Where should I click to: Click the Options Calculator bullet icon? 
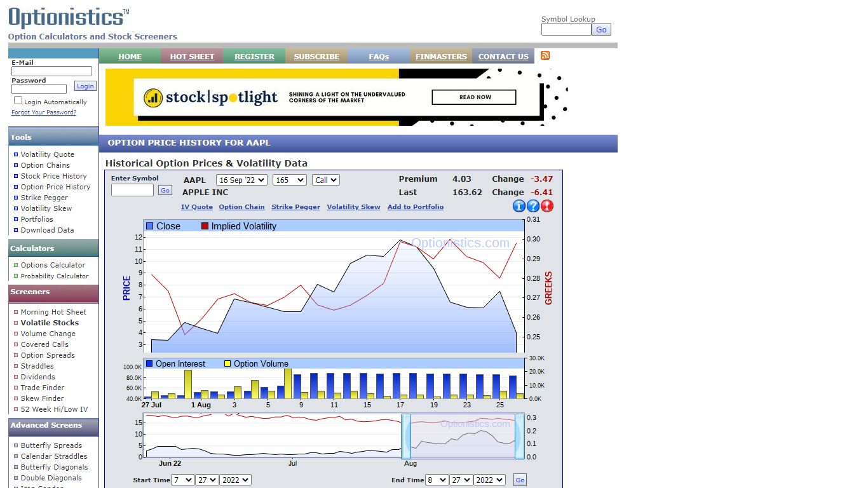[16, 265]
